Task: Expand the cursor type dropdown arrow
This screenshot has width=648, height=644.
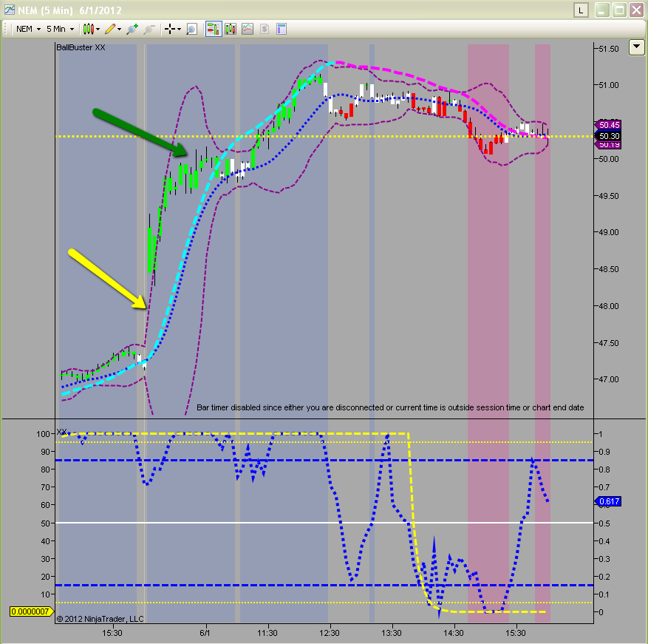Action: click(x=179, y=29)
